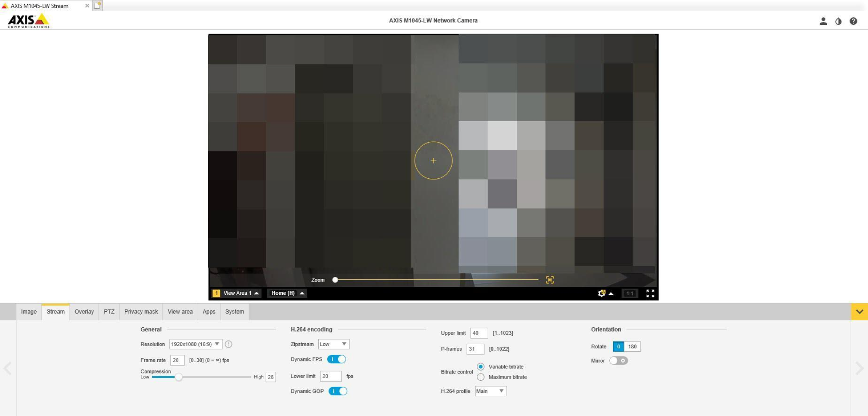The image size is (868, 416).
Task: Click the Lower limit fps field
Action: pyautogui.click(x=331, y=376)
